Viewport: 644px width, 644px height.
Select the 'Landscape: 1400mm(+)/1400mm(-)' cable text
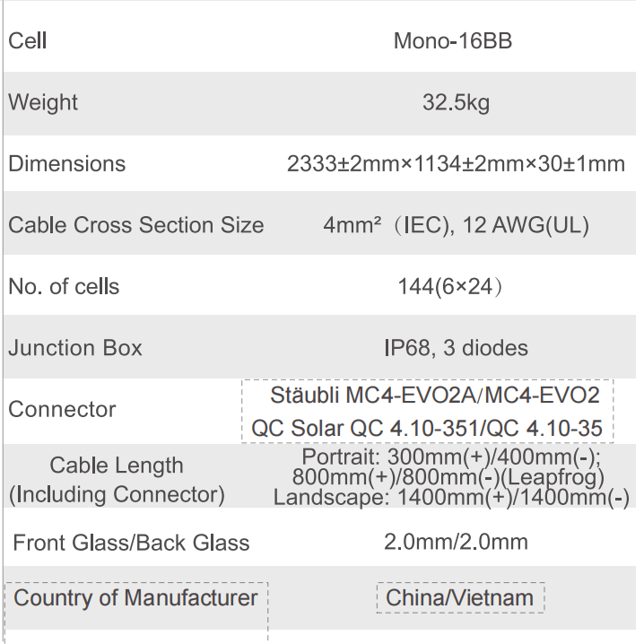point(451,499)
